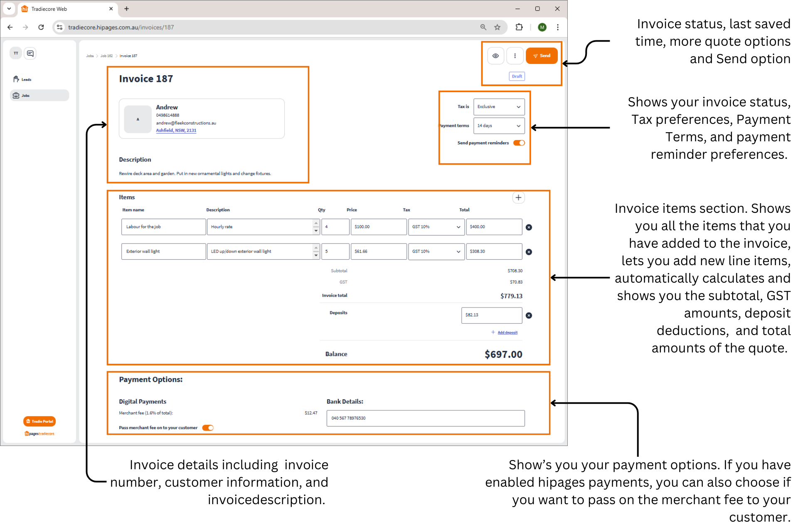Image resolution: width=798 pixels, height=532 pixels.
Task: Toggle Pass merchant fee on to customer
Action: [208, 428]
